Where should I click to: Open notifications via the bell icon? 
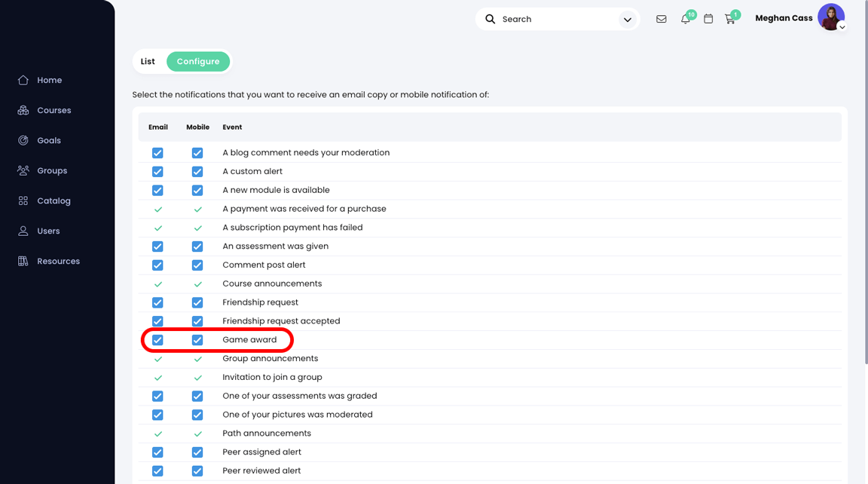685,19
